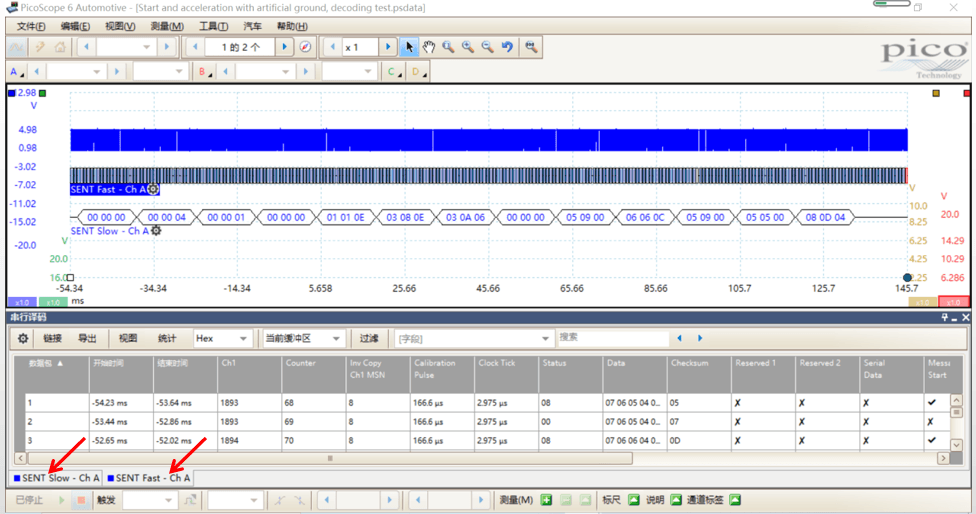The image size is (976, 514).
Task: Click the scope mode waveform icon
Action: click(17, 47)
